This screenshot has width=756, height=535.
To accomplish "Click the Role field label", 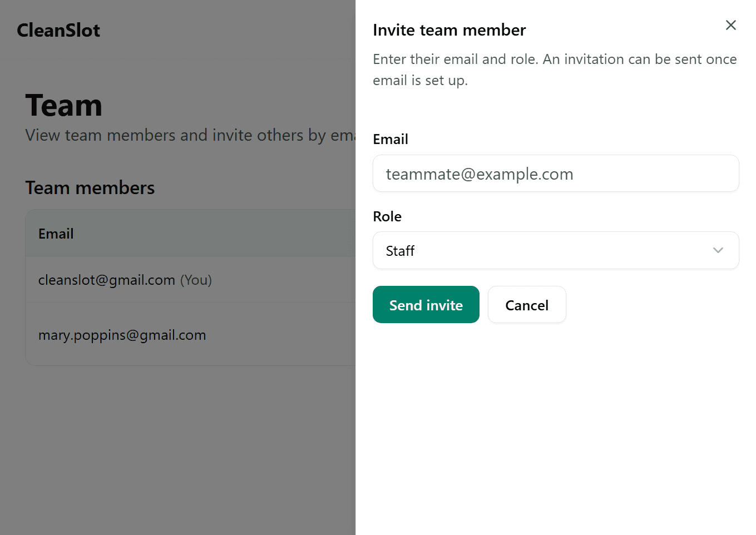I will (387, 216).
